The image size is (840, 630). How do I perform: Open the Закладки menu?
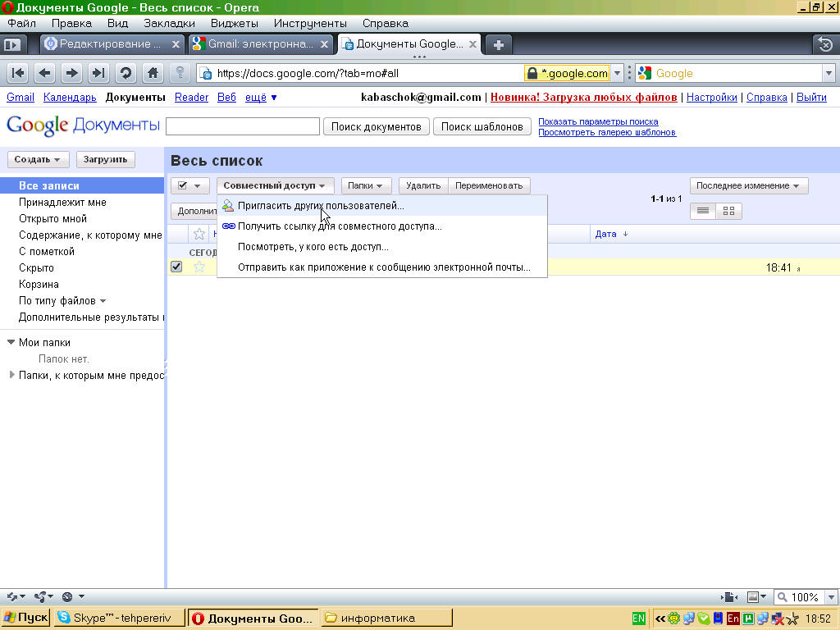coord(169,24)
